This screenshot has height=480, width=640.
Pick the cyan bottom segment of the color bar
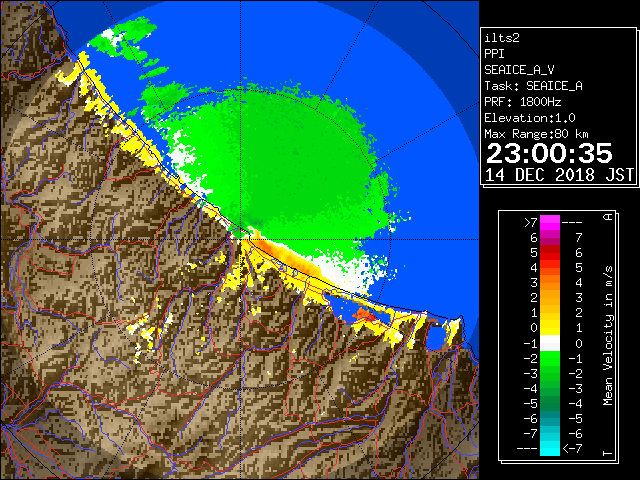pos(550,448)
